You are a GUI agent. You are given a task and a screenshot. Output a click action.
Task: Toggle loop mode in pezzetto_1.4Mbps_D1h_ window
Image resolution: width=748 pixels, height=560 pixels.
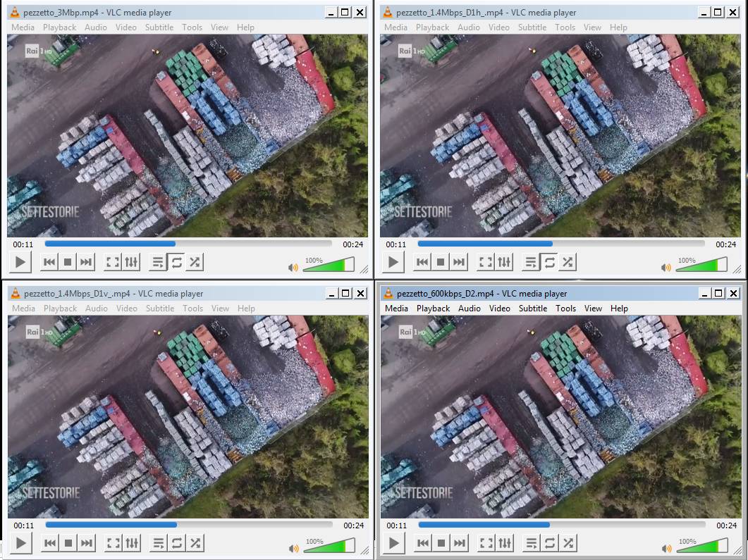[x=550, y=262]
